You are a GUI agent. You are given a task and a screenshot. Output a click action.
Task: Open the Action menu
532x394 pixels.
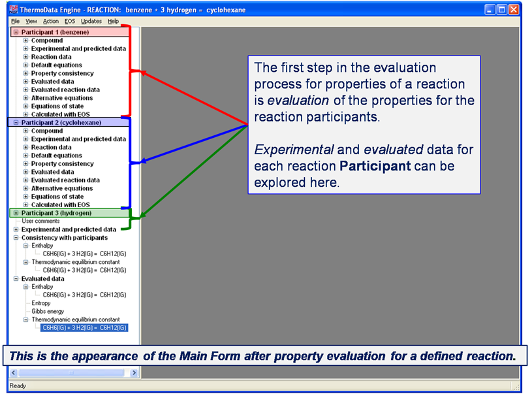pyautogui.click(x=51, y=22)
